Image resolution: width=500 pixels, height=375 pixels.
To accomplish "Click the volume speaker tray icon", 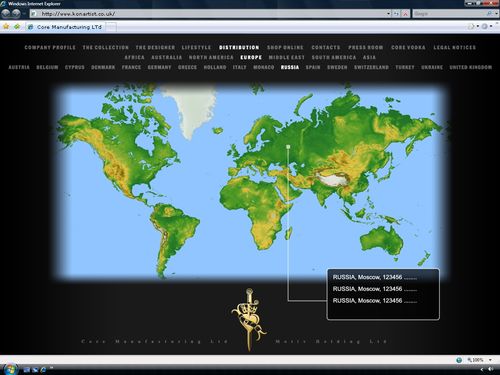I will [x=490, y=369].
